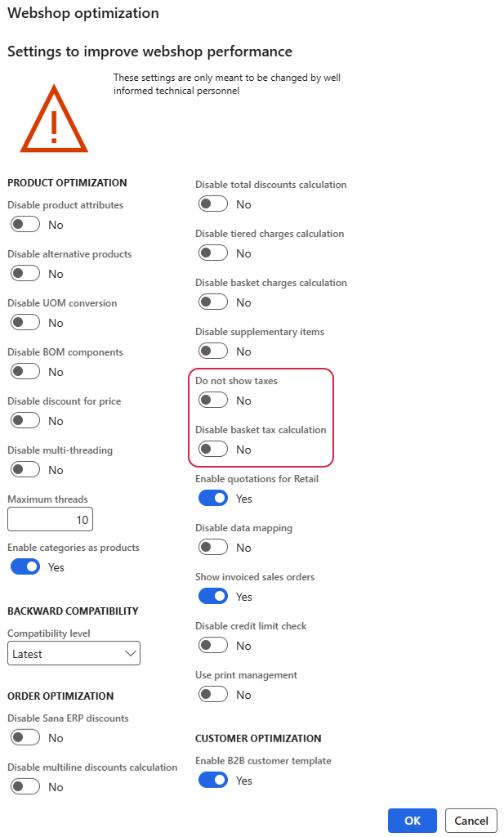Toggle Disable basket tax calculation

pyautogui.click(x=213, y=449)
